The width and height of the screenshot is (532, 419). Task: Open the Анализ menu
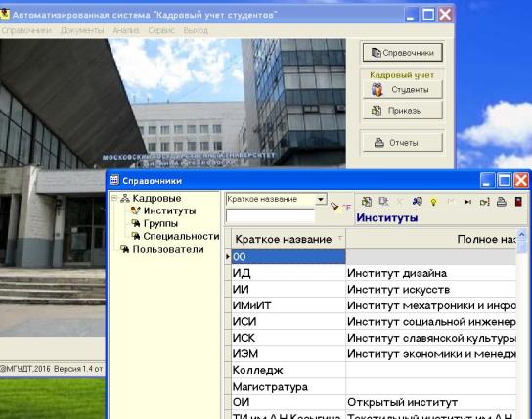[x=126, y=30]
